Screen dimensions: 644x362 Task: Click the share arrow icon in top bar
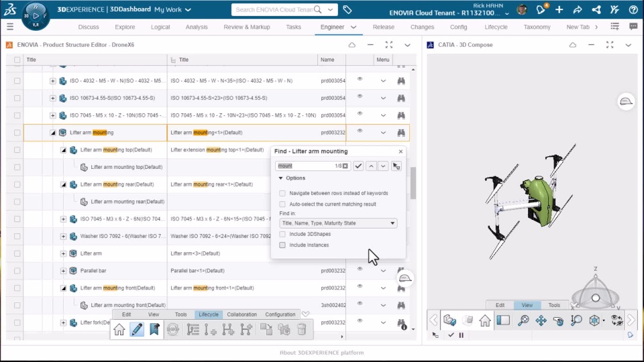point(578,9)
